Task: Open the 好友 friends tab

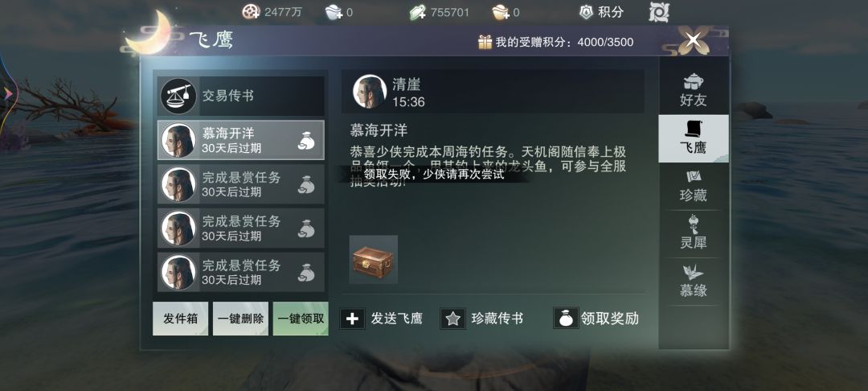Action: click(x=693, y=90)
